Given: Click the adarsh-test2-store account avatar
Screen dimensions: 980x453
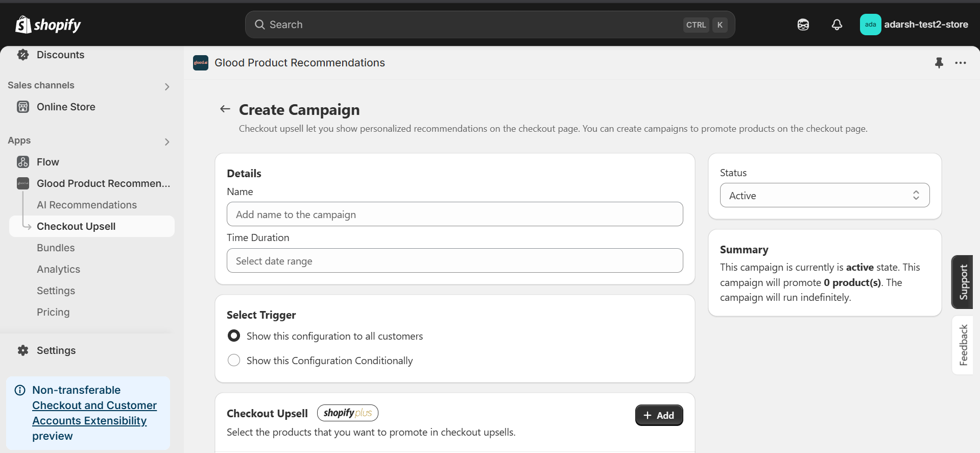Looking at the screenshot, I should (870, 25).
